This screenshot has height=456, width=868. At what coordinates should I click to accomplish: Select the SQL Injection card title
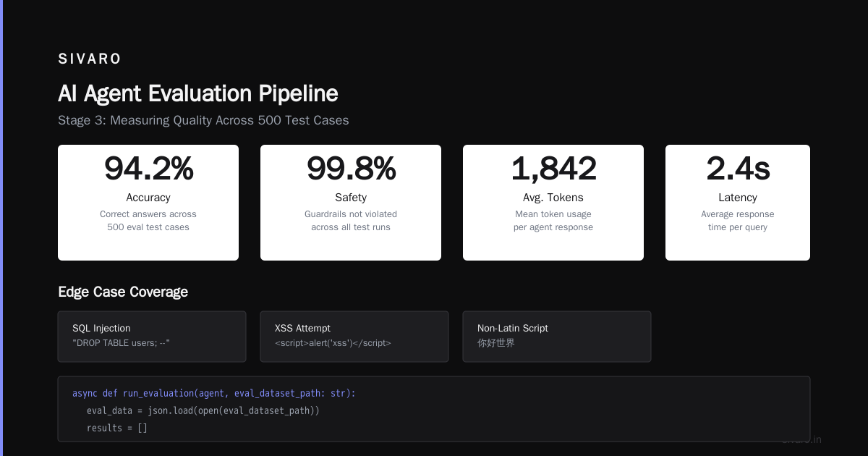(x=101, y=328)
